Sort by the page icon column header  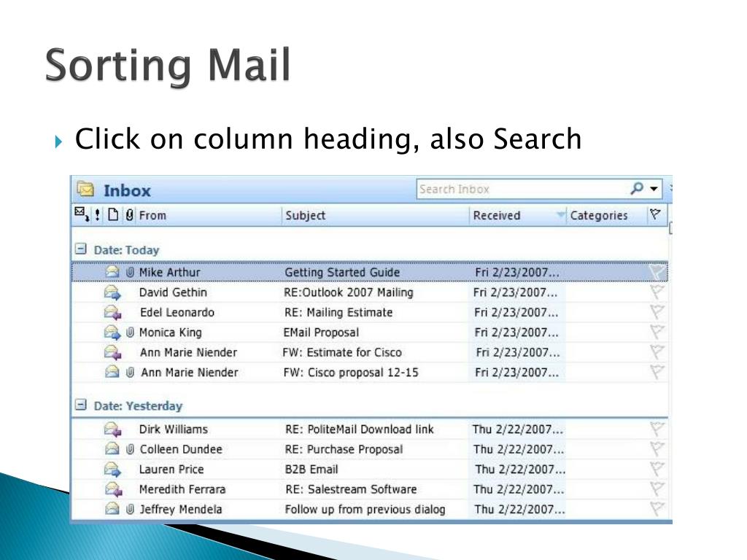click(113, 215)
